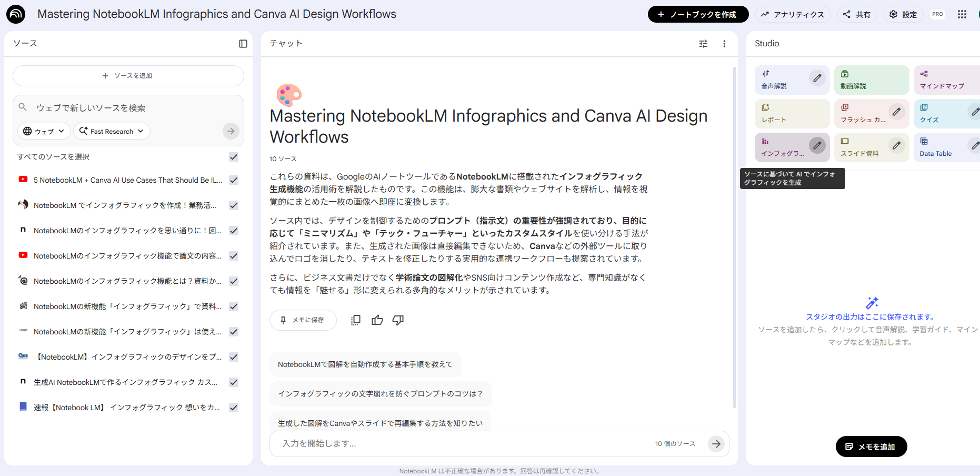Open chat configuration settings
980x476 pixels.
pyautogui.click(x=703, y=43)
